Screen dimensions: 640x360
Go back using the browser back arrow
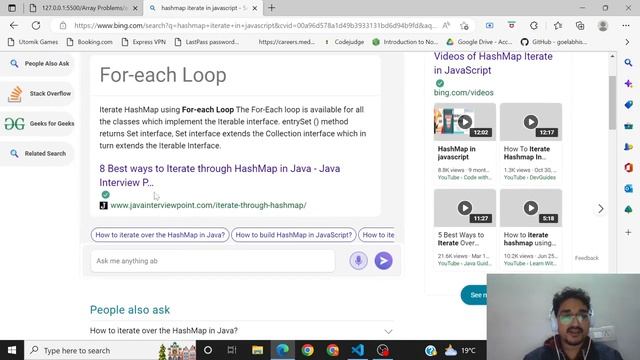[14, 25]
